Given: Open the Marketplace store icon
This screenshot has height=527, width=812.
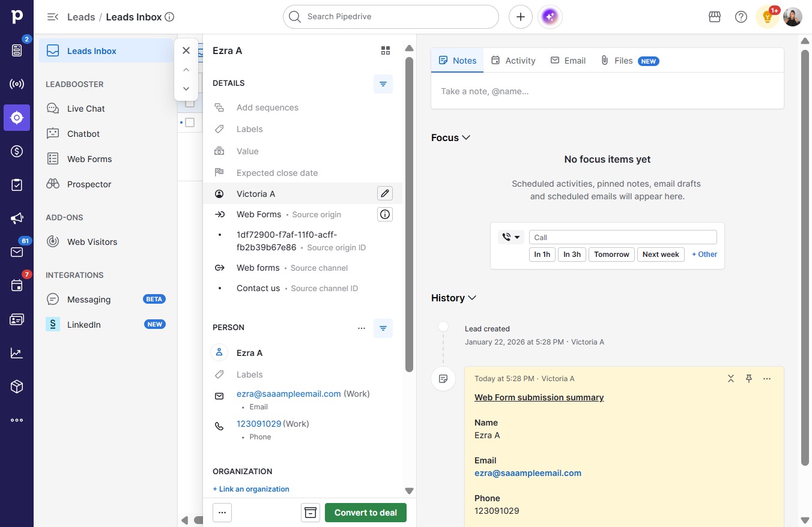Looking at the screenshot, I should [715, 17].
